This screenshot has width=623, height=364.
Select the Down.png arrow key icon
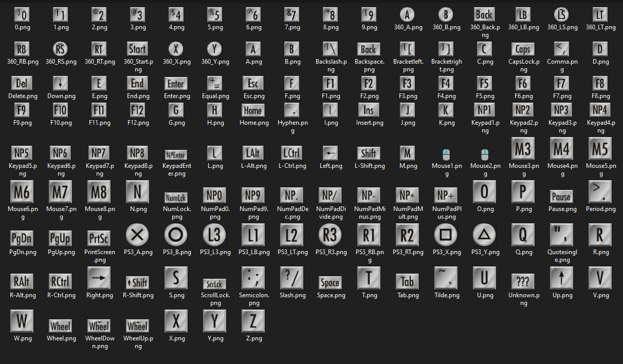pyautogui.click(x=60, y=83)
